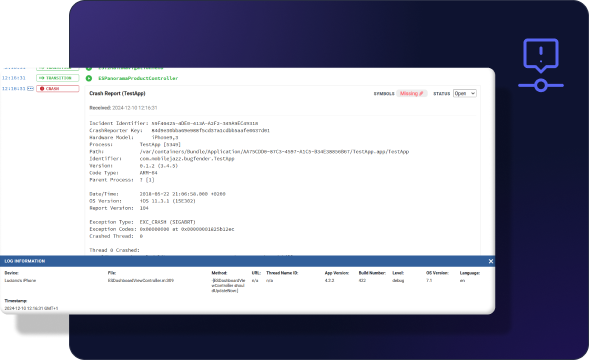Image resolution: width=589 pixels, height=360 pixels.
Task: Click the Crash Report (TestApp) heading
Action: tap(117, 93)
